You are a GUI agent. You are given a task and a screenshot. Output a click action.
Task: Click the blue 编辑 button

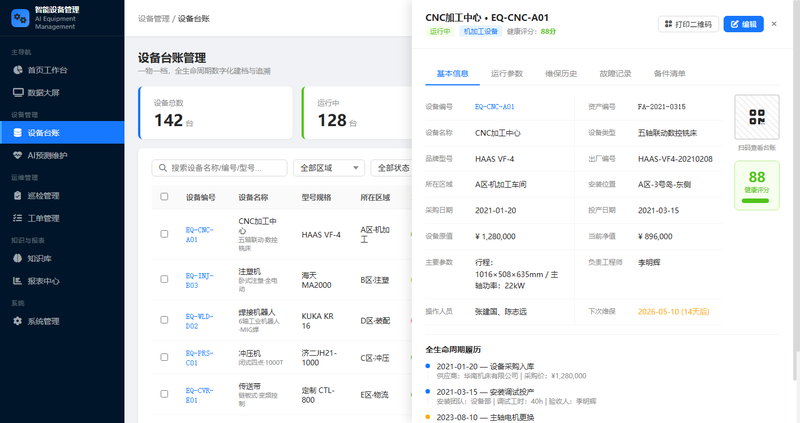[x=743, y=24]
